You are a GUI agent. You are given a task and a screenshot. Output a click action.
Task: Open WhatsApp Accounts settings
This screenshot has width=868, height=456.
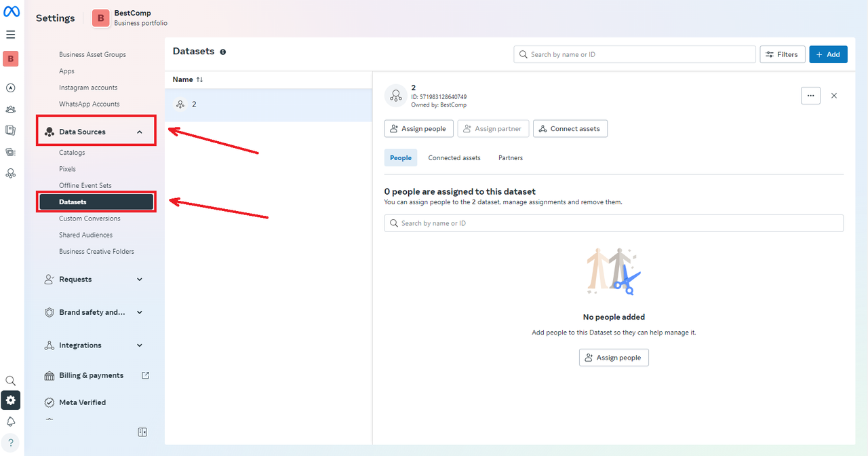click(x=90, y=104)
